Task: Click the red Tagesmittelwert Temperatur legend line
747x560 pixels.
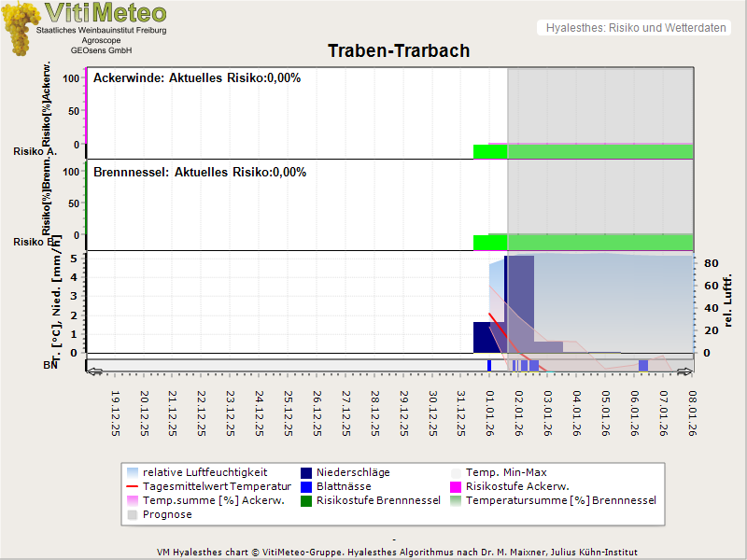Action: (134, 486)
